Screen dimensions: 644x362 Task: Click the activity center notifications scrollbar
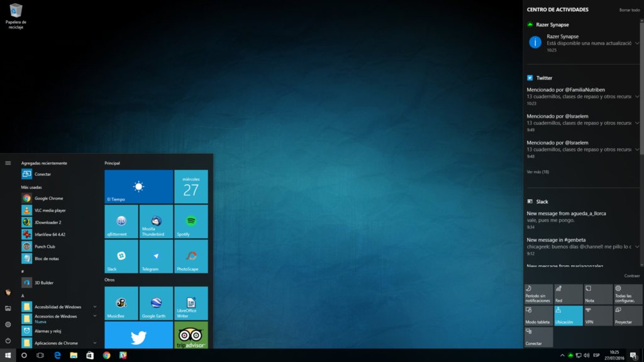[x=642, y=141]
